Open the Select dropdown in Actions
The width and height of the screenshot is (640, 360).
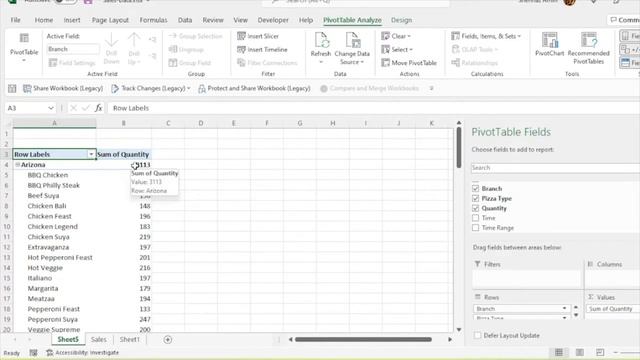point(397,49)
